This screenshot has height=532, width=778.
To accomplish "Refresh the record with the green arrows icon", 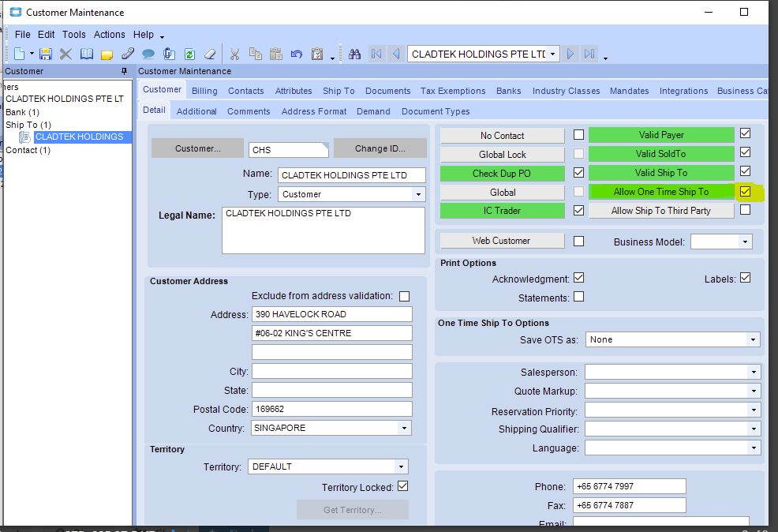I will pyautogui.click(x=189, y=54).
